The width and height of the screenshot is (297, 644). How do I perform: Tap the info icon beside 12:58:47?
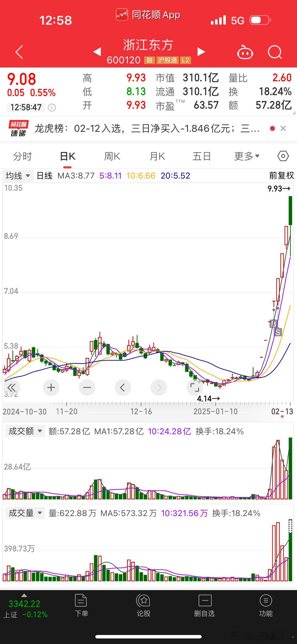[52, 108]
